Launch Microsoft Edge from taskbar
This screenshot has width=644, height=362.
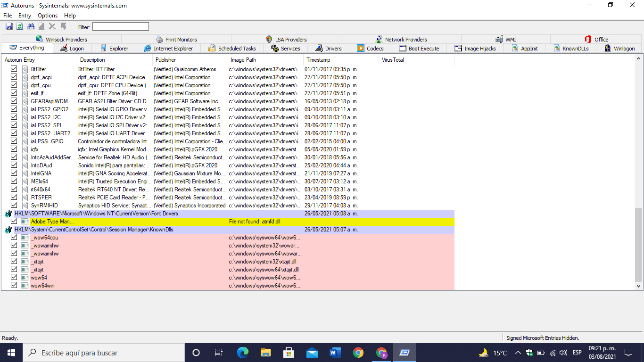click(x=243, y=353)
